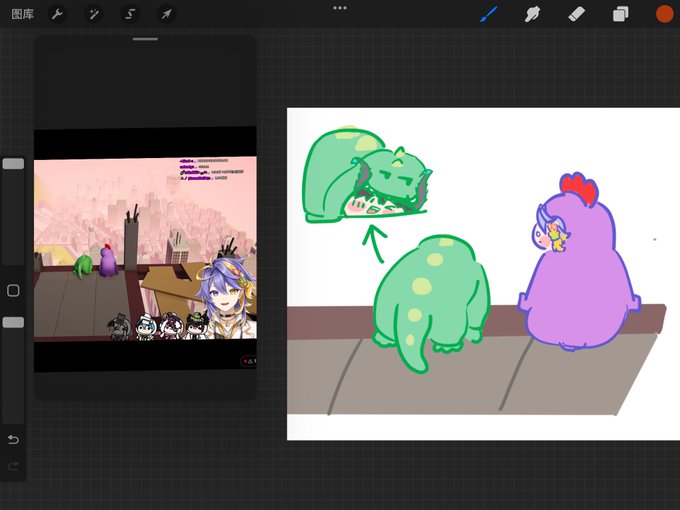The width and height of the screenshot is (680, 510).
Task: Select the Selection S-shaped tool
Action: click(x=130, y=14)
